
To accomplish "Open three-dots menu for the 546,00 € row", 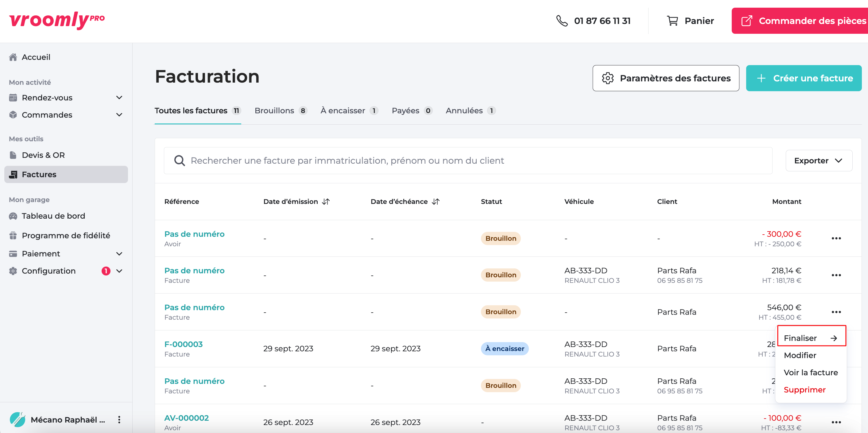I will tap(836, 312).
